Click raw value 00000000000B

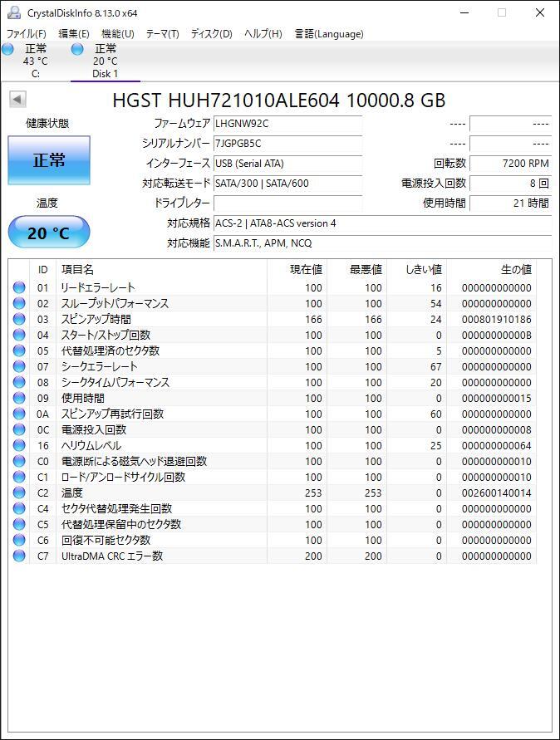click(496, 335)
